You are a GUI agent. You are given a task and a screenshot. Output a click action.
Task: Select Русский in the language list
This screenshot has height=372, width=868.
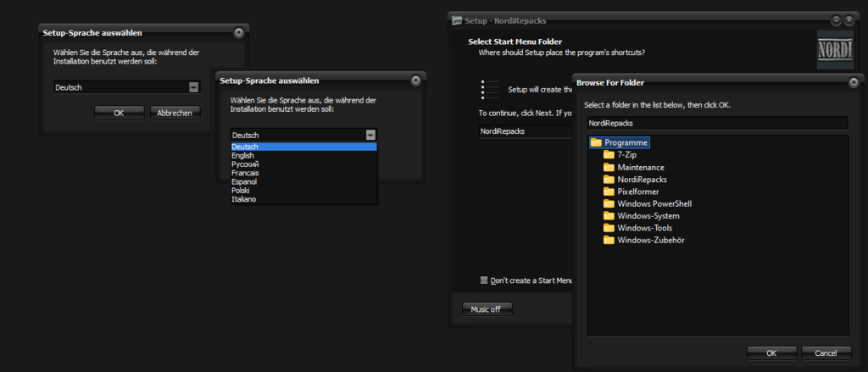pyautogui.click(x=303, y=164)
